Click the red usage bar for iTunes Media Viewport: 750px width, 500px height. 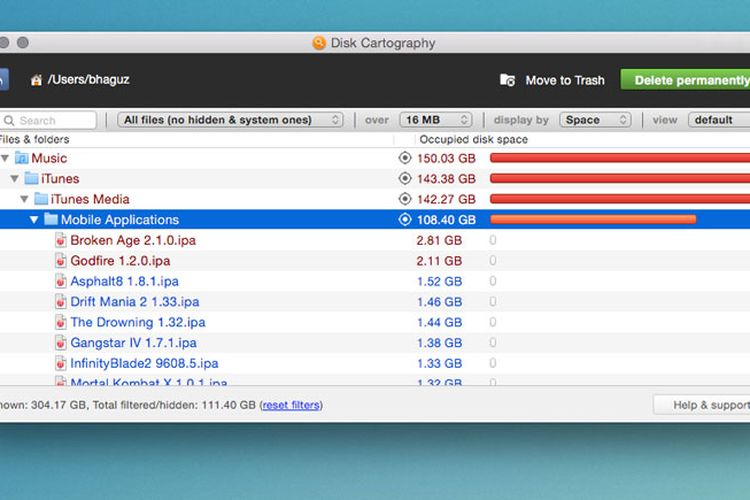coord(620,199)
